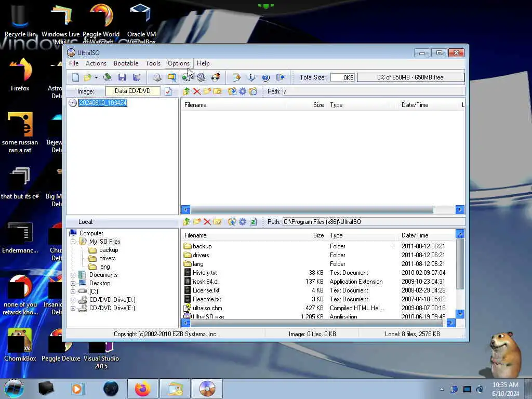Expand the CD/DVD Drive(E:) tree node

click(x=73, y=308)
